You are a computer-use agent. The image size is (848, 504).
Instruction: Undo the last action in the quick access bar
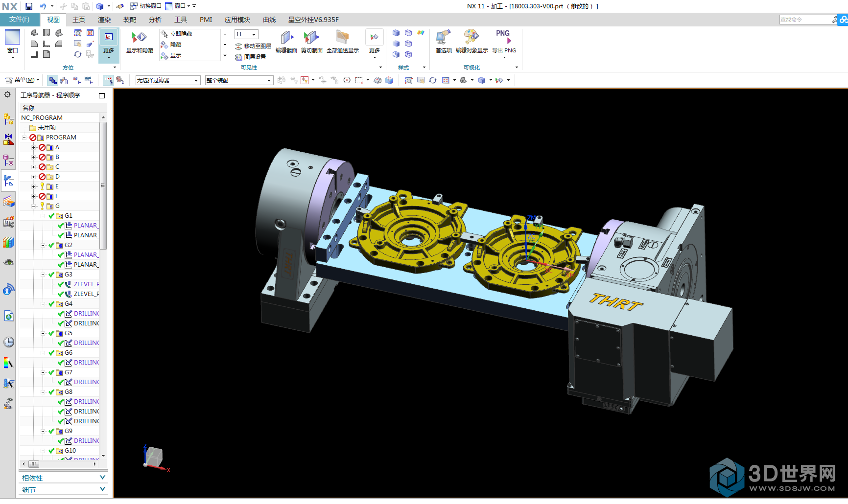(43, 6)
